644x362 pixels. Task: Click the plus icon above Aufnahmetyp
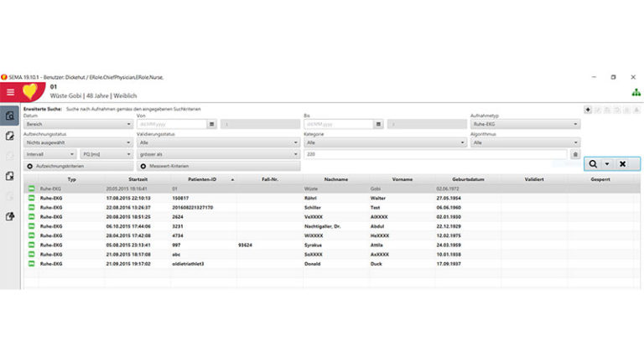[587, 110]
